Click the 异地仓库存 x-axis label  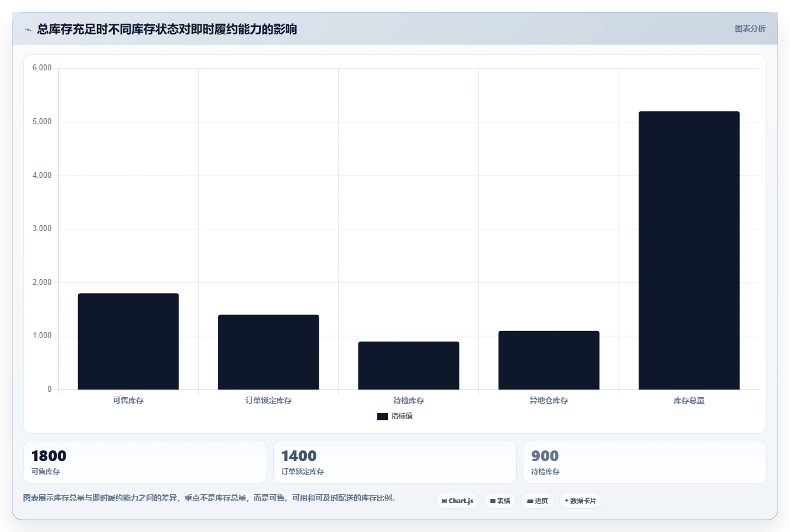tap(549, 401)
